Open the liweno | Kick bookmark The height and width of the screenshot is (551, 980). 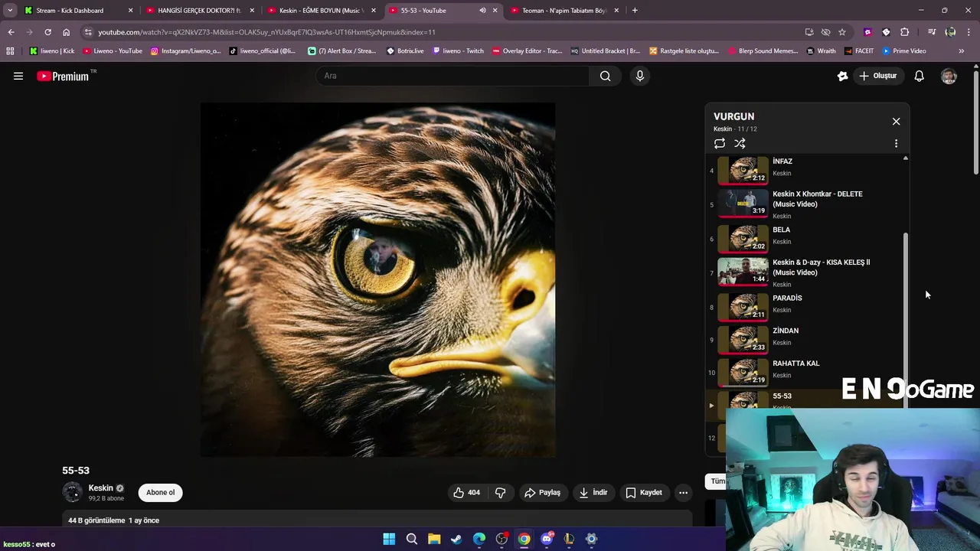pyautogui.click(x=52, y=51)
